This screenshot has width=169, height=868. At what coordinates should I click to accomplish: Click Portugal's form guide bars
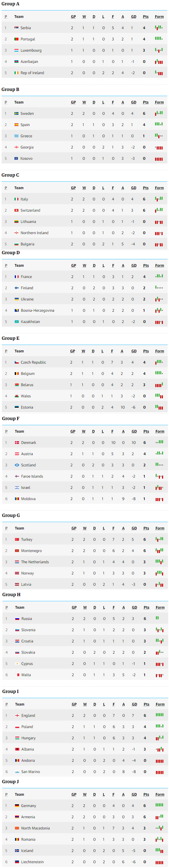point(159,39)
